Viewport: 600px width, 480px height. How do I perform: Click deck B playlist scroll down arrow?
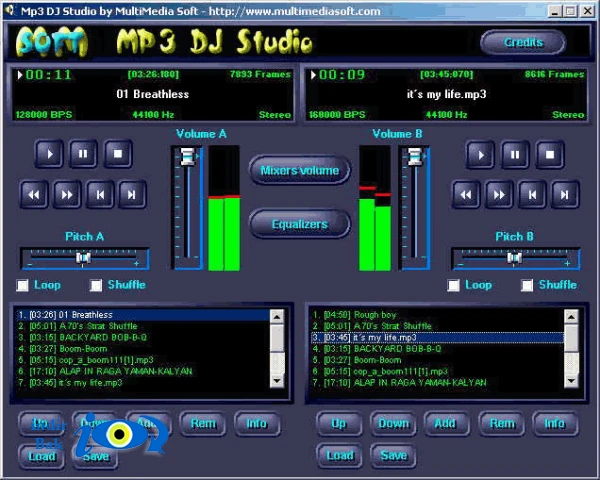point(571,381)
